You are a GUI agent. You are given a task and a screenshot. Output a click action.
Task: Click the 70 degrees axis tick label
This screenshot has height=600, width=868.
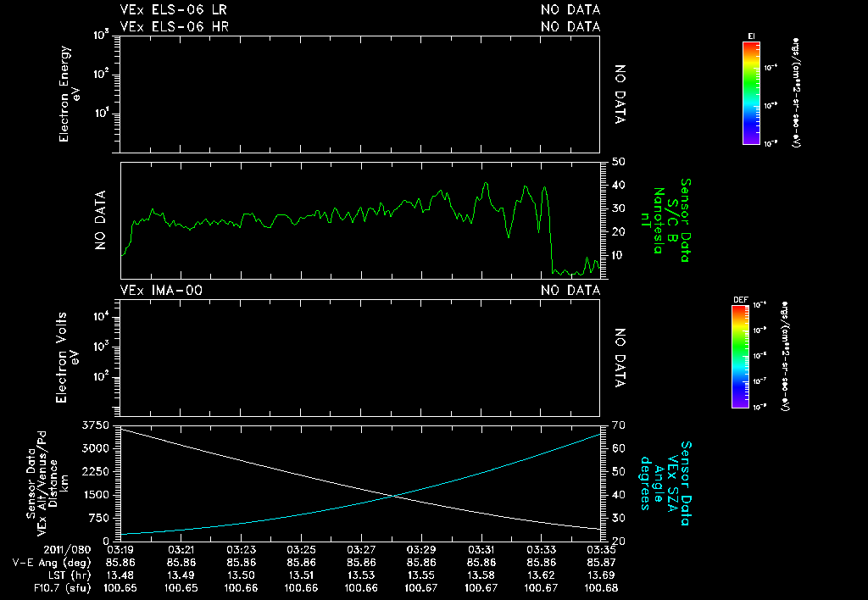618,425
